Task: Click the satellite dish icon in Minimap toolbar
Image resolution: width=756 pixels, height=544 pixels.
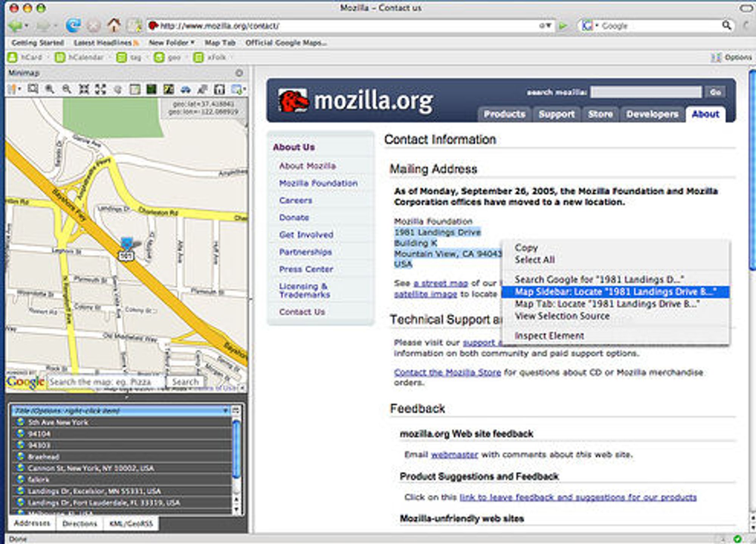Action: 203,89
